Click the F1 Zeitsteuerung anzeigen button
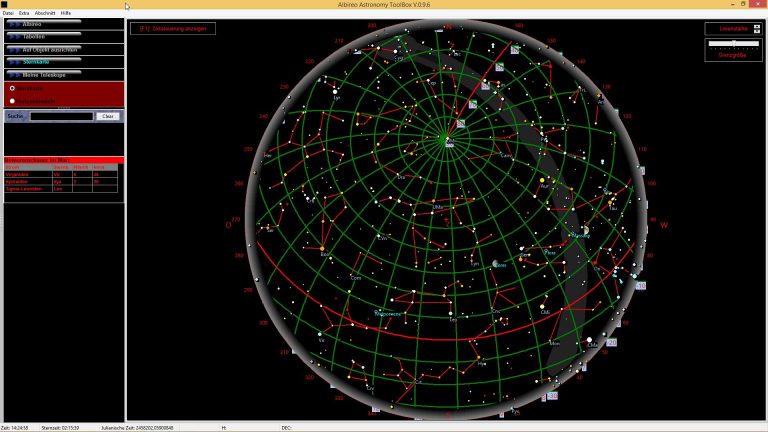Viewport: 768px width, 432px height. (173, 28)
